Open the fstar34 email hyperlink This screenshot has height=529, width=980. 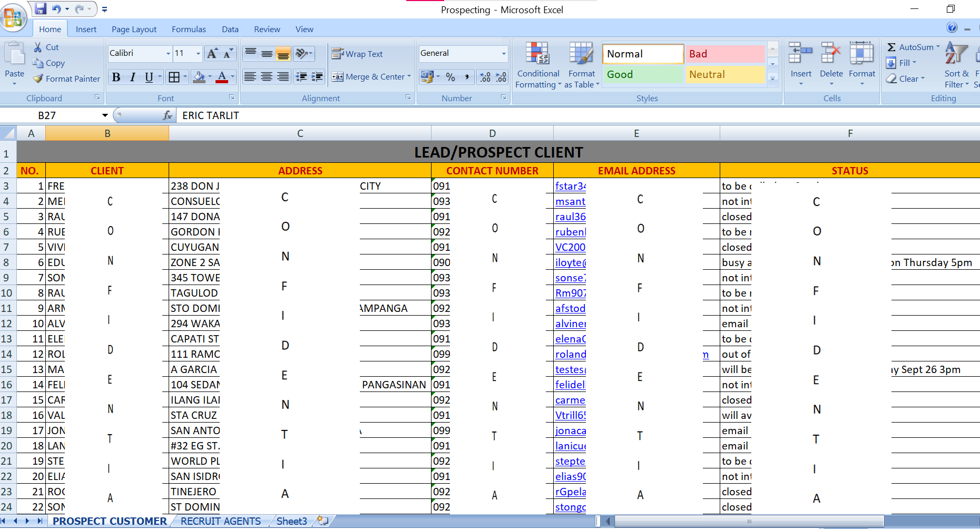(x=570, y=186)
